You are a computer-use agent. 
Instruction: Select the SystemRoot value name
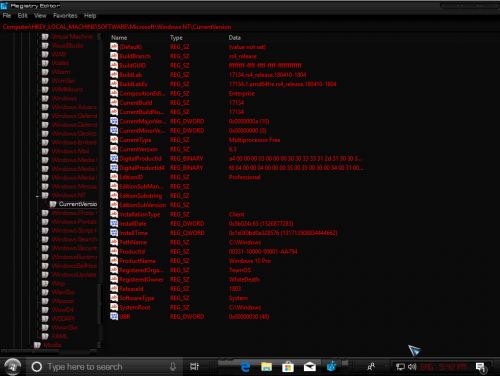(x=135, y=307)
